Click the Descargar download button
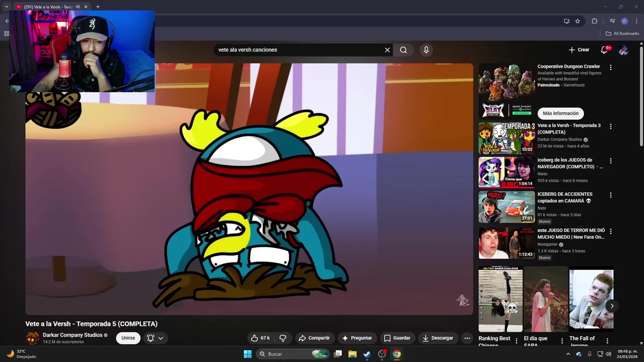This screenshot has width=644, height=362. click(x=438, y=338)
